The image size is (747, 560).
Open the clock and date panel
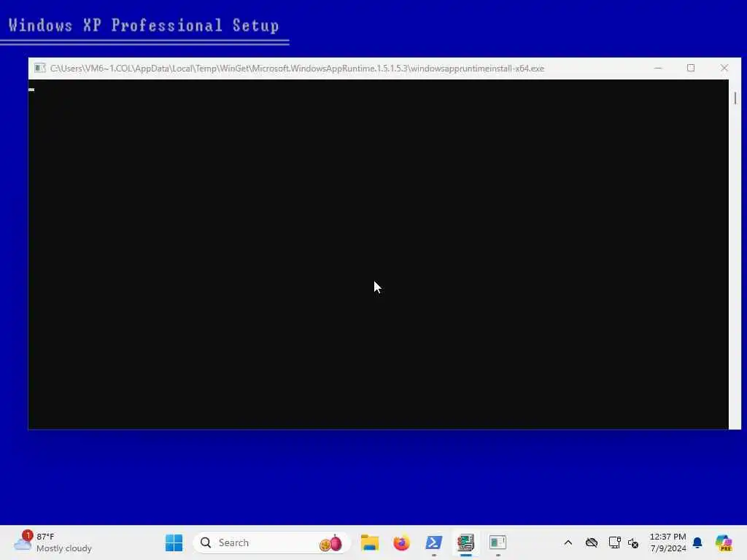[668, 542]
